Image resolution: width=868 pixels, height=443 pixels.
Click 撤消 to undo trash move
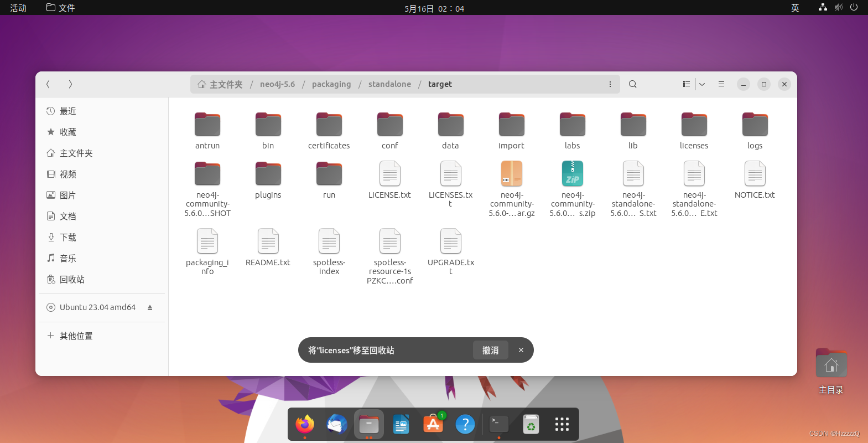[x=491, y=350]
